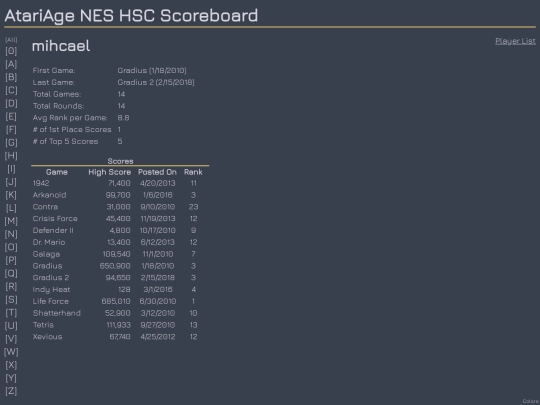Filter players by letter [O]
Screen dimensions: 540x405
(x=11, y=247)
